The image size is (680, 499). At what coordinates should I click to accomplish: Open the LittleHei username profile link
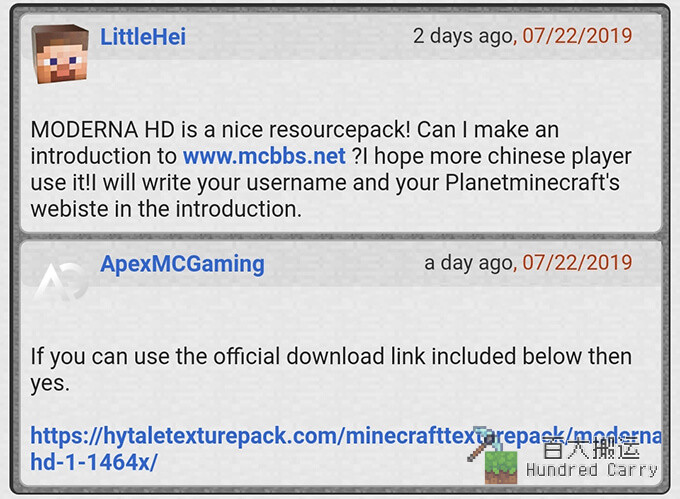click(143, 36)
